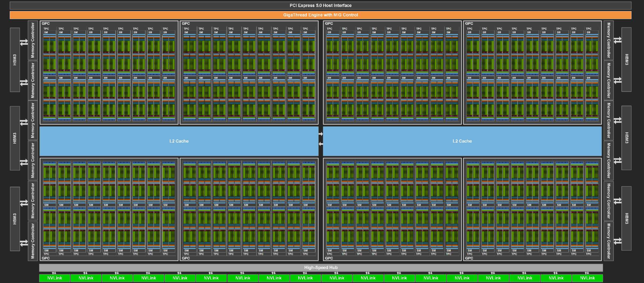The image size is (644, 283).
Task: Click double arrow above the leftmost NVLink
Action: point(54,273)
